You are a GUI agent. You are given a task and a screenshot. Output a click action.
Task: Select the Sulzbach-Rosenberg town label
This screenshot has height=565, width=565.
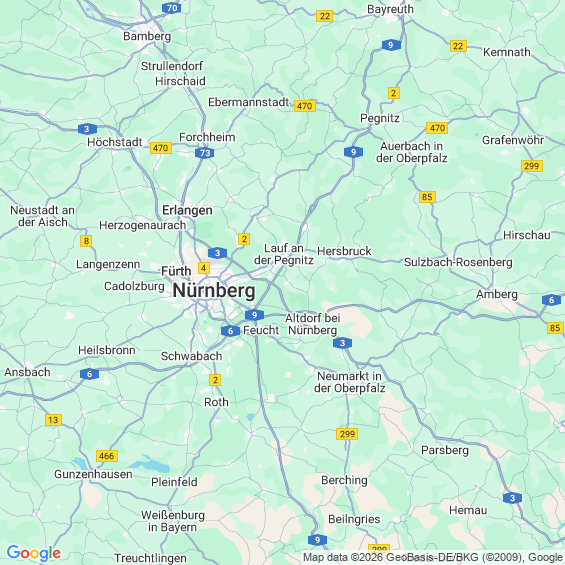coord(458,262)
